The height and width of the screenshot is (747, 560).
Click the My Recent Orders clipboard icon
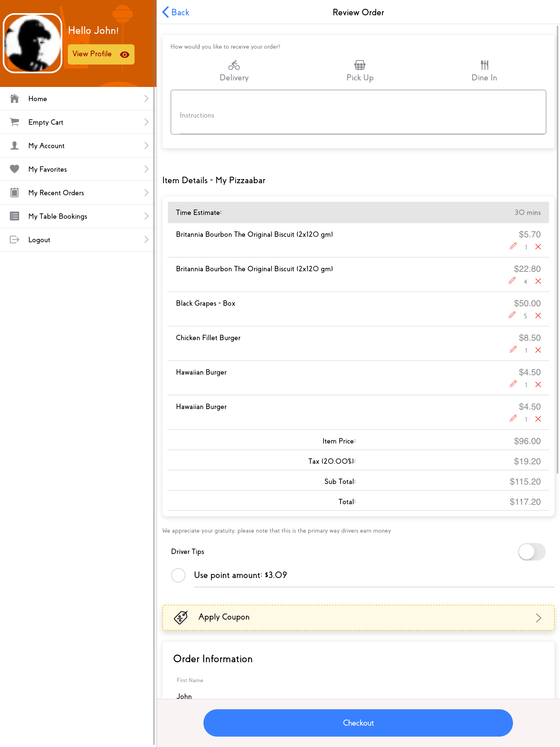14,192
